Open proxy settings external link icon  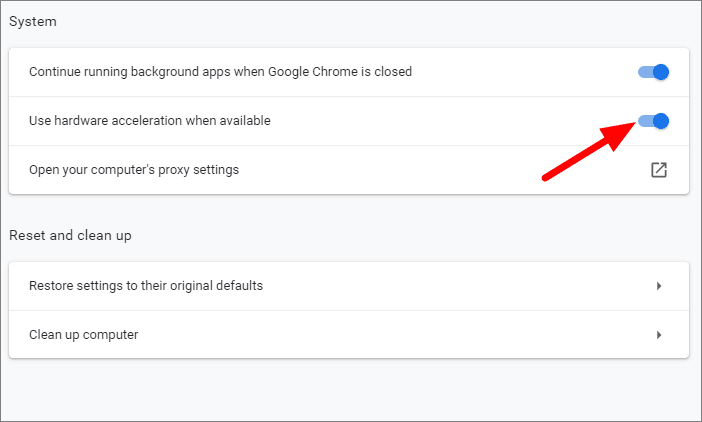click(659, 170)
